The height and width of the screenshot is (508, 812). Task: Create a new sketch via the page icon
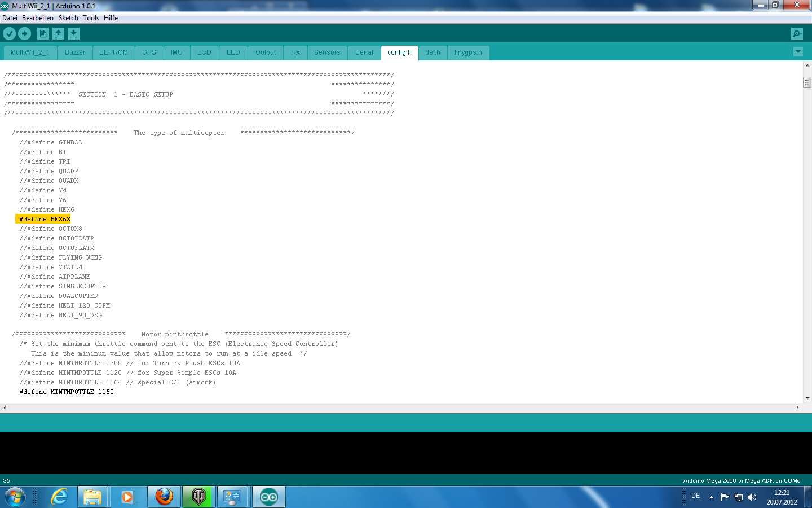(43, 33)
